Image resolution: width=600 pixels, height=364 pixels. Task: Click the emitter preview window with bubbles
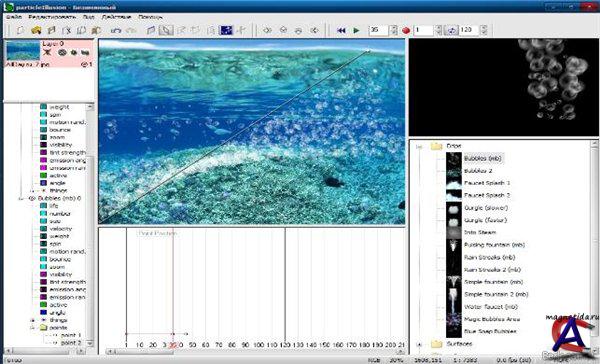coord(504,87)
